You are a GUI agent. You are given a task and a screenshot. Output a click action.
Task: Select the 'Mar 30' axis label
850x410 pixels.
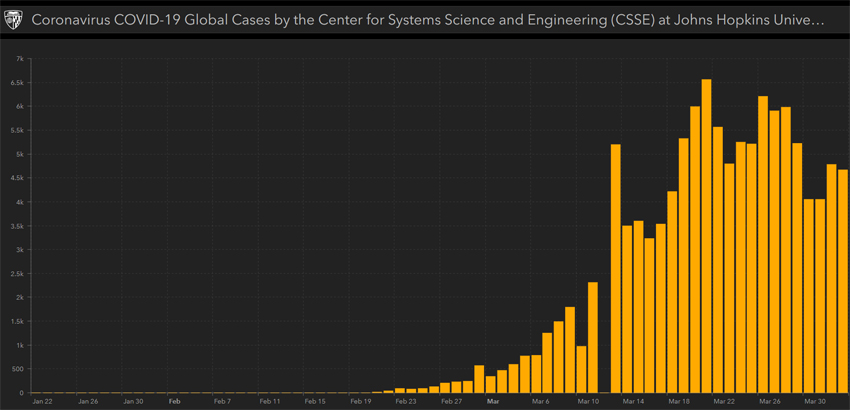pyautogui.click(x=817, y=401)
